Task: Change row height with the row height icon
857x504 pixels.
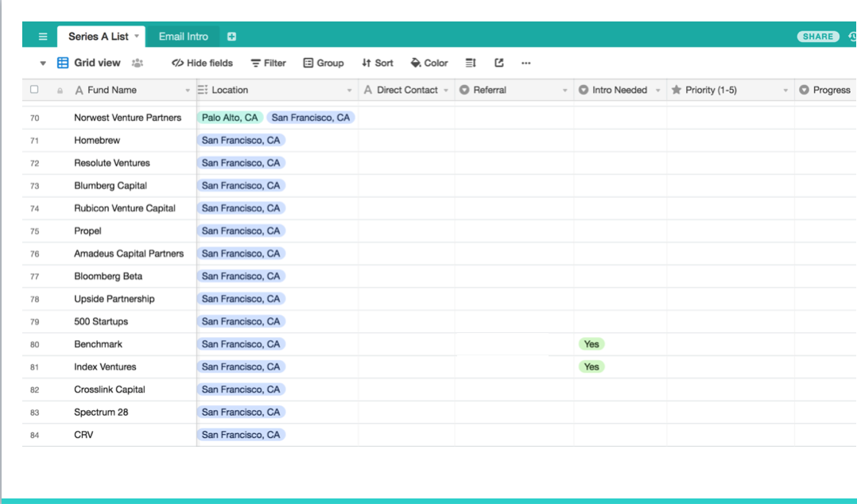Action: tap(471, 63)
